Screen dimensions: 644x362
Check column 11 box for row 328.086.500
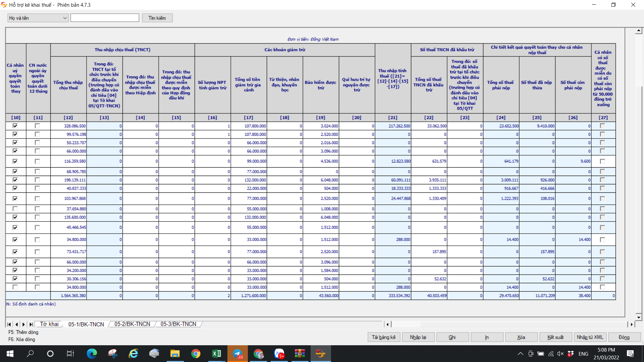pyautogui.click(x=37, y=126)
